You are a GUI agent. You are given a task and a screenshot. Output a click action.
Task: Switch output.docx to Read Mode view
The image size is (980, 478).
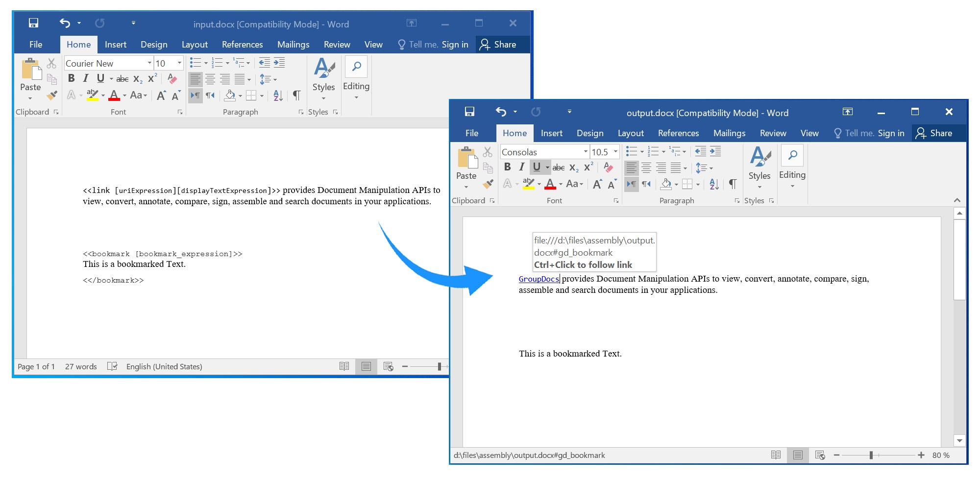click(776, 455)
